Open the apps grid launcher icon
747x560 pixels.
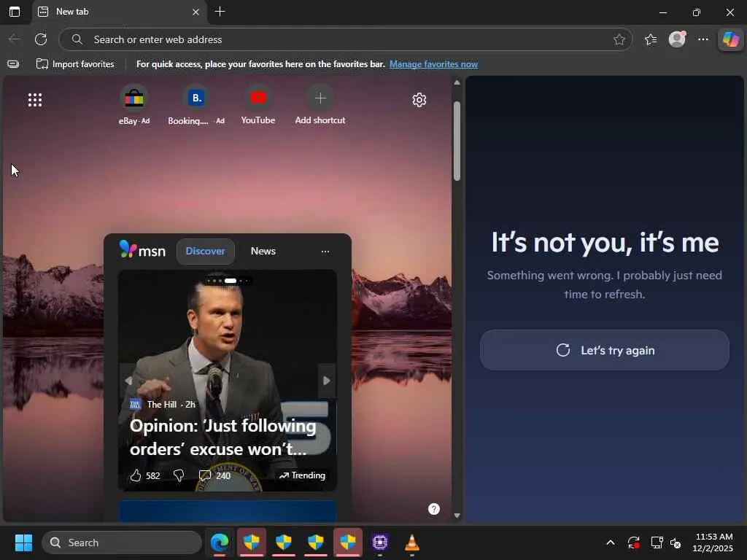point(35,99)
